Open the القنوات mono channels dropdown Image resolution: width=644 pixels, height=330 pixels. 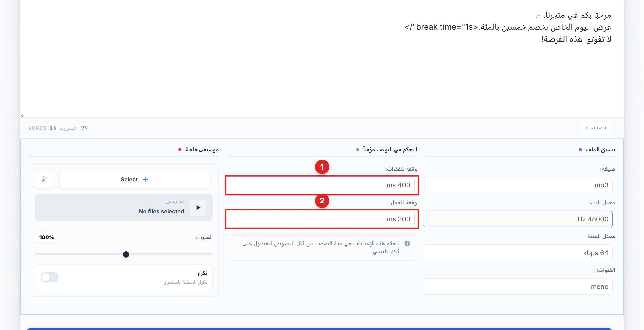[517, 286]
